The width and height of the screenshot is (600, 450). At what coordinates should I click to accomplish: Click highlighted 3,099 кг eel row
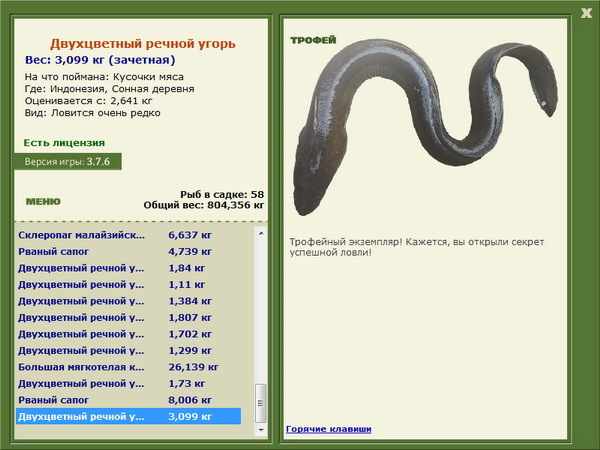pyautogui.click(x=129, y=416)
